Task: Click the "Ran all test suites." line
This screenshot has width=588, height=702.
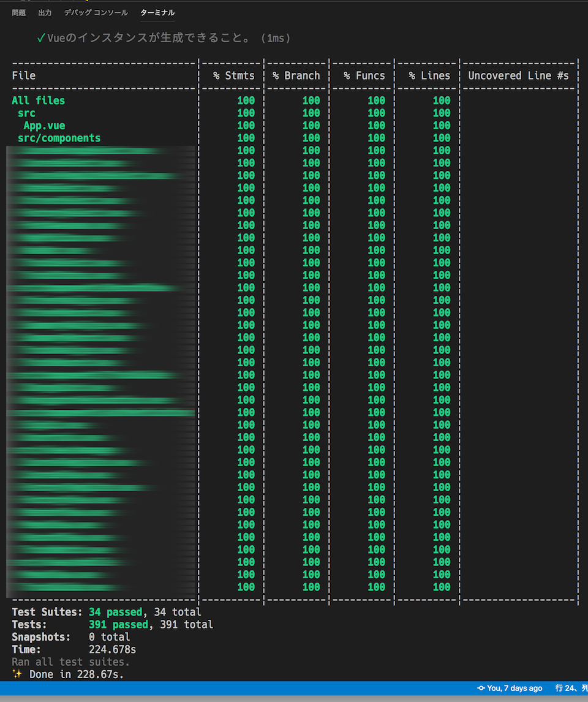Action: pyautogui.click(x=70, y=662)
